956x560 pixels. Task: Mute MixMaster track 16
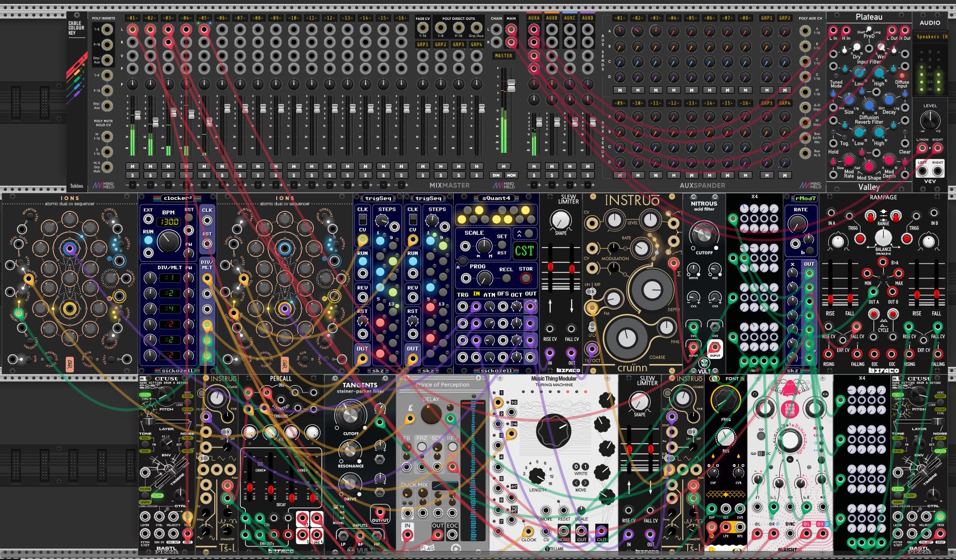[402, 166]
